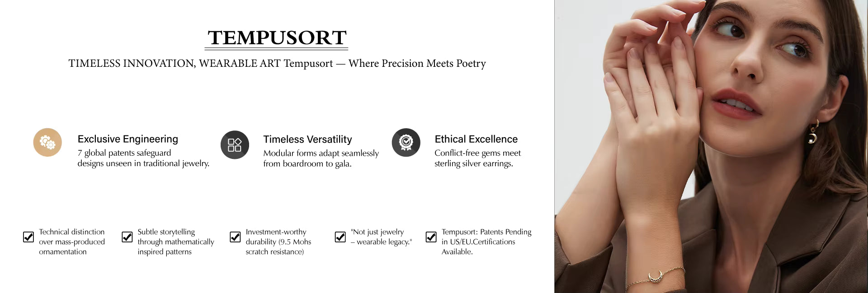Toggle the Investment-worthy durability checkbox

235,237
